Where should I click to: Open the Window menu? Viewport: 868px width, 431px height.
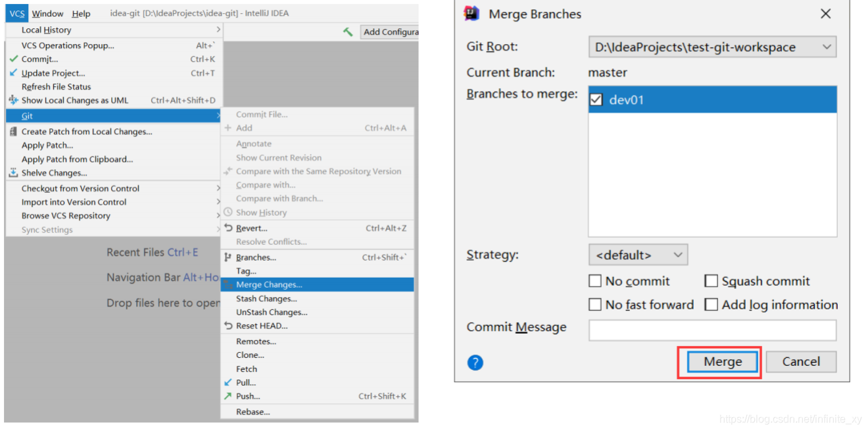coord(48,13)
